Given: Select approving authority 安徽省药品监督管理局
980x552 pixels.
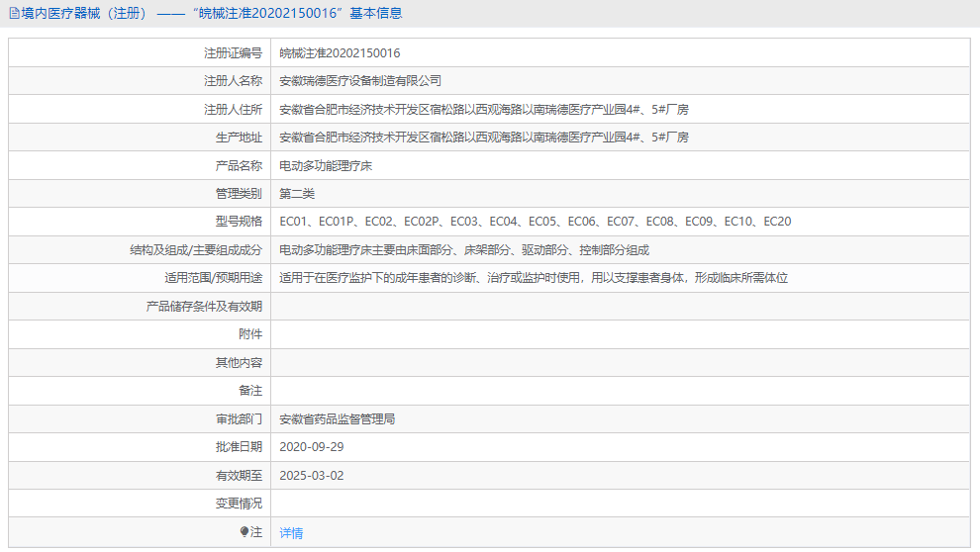Looking at the screenshot, I should coord(338,419).
